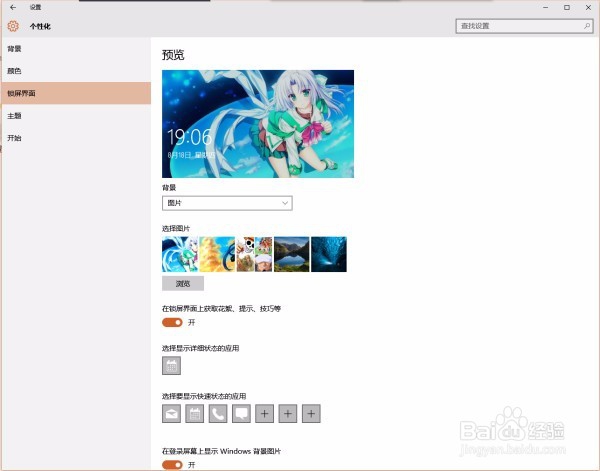Add app with third plus button
Image resolution: width=600 pixels, height=471 pixels.
click(x=311, y=414)
